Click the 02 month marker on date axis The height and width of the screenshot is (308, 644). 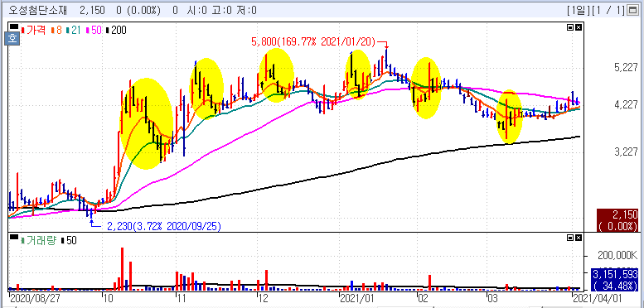click(x=423, y=297)
